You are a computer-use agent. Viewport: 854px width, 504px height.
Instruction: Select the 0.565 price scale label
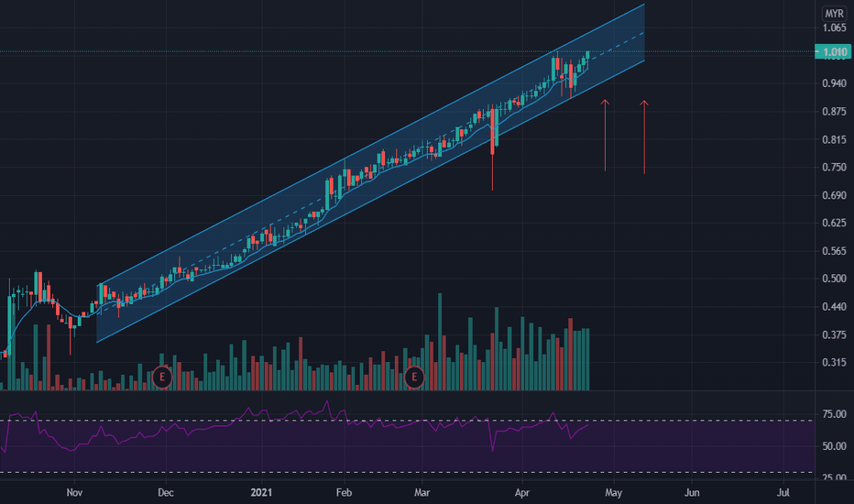(x=835, y=251)
